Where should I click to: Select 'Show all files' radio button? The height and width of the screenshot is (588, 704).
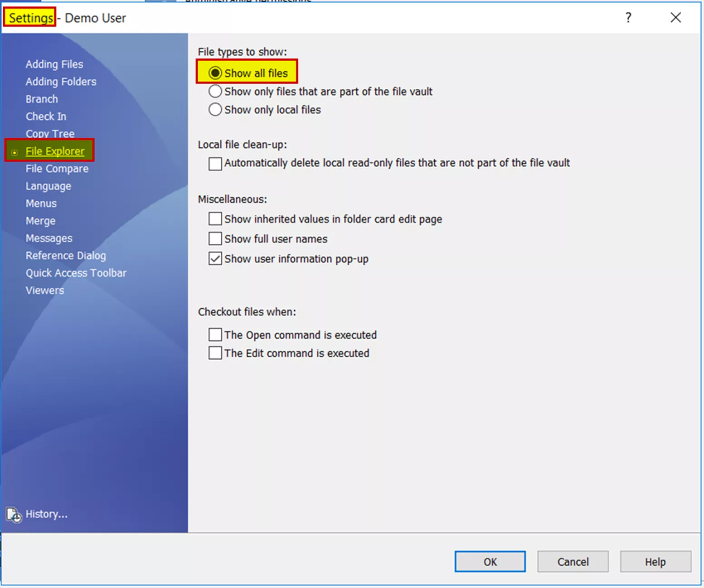[215, 73]
